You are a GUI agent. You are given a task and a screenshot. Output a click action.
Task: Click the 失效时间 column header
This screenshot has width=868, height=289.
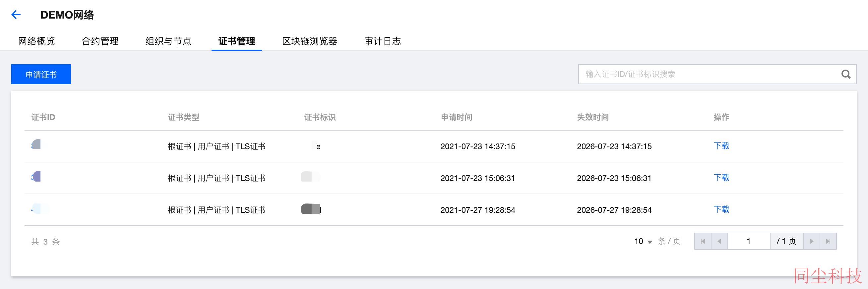tap(593, 117)
